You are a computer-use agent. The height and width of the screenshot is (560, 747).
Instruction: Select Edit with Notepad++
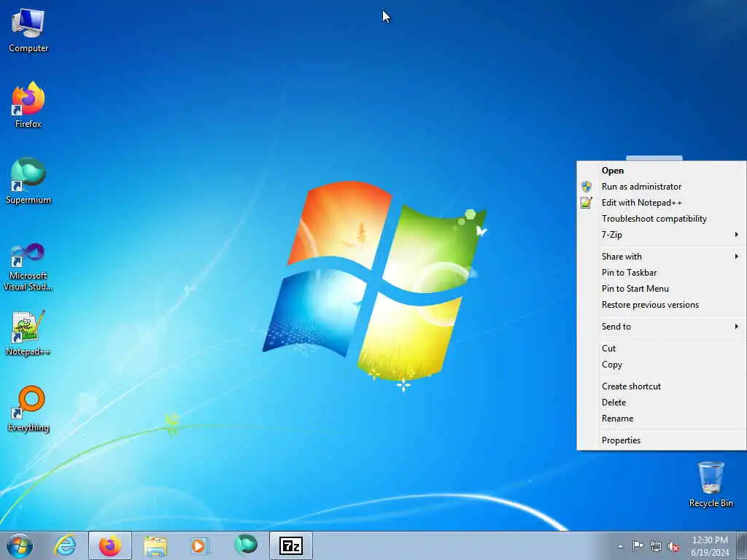click(661, 203)
